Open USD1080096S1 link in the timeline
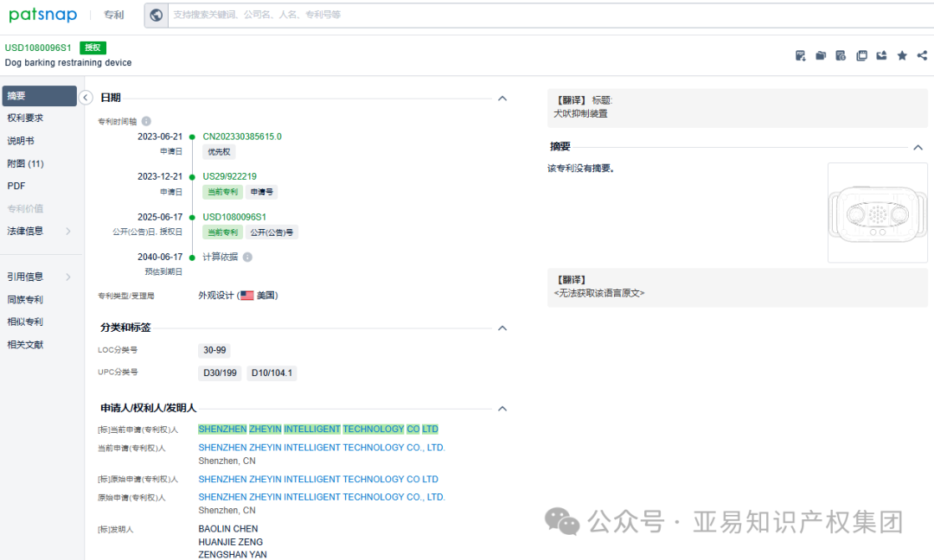This screenshot has width=934, height=560. point(234,217)
